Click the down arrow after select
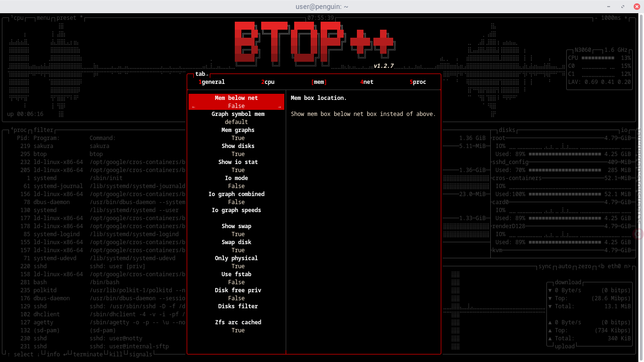Image resolution: width=644 pixels, height=362 pixels. point(38,354)
